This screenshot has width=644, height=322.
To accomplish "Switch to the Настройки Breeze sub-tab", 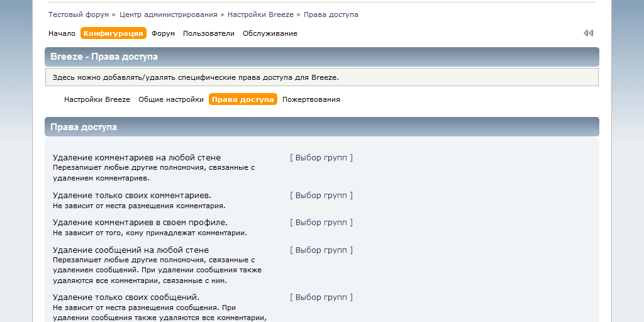I will coord(97,99).
